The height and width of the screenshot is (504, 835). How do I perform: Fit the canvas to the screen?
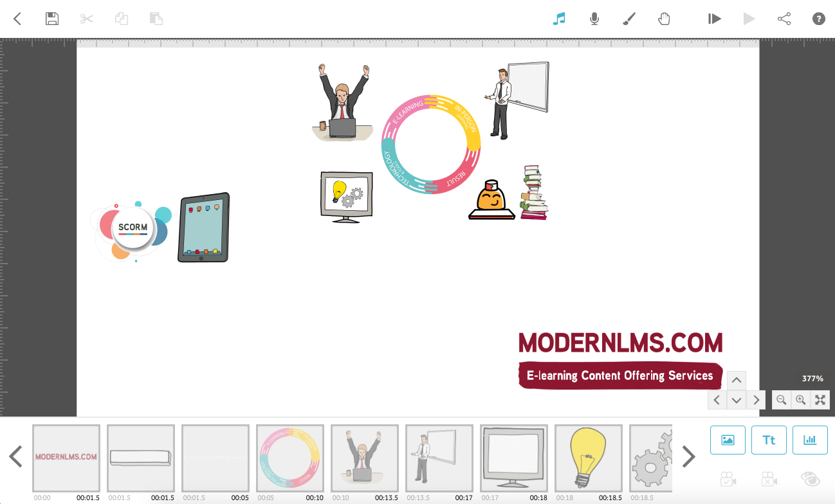(x=820, y=400)
